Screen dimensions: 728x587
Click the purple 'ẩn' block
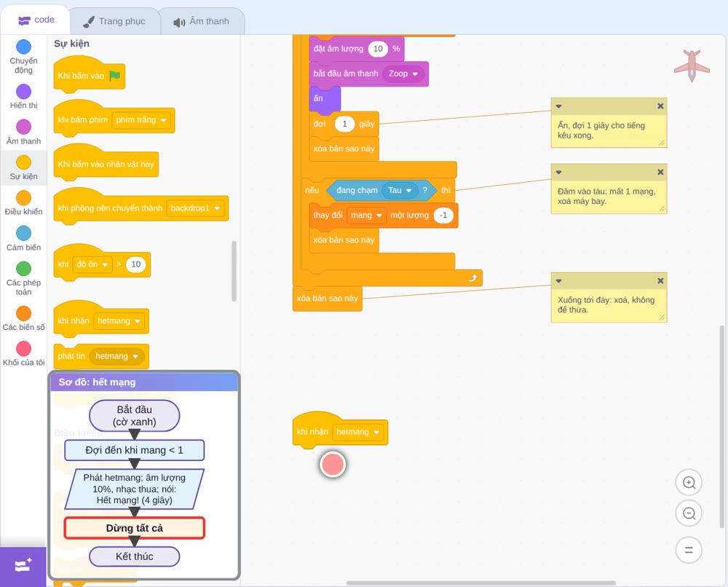(x=325, y=99)
